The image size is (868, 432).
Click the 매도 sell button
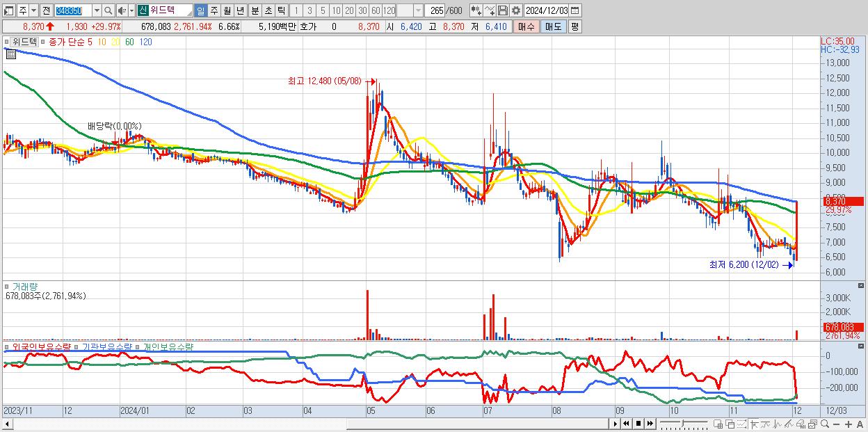(x=553, y=26)
